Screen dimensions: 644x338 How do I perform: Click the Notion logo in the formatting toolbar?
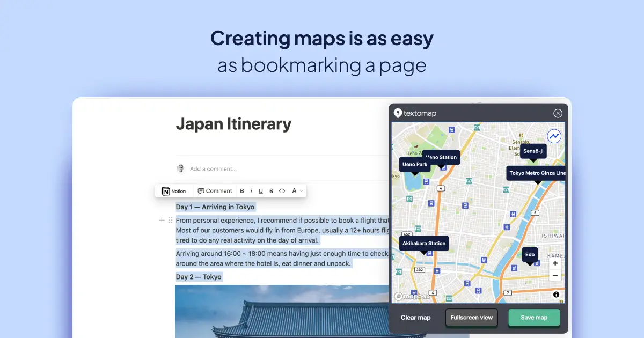click(x=166, y=191)
